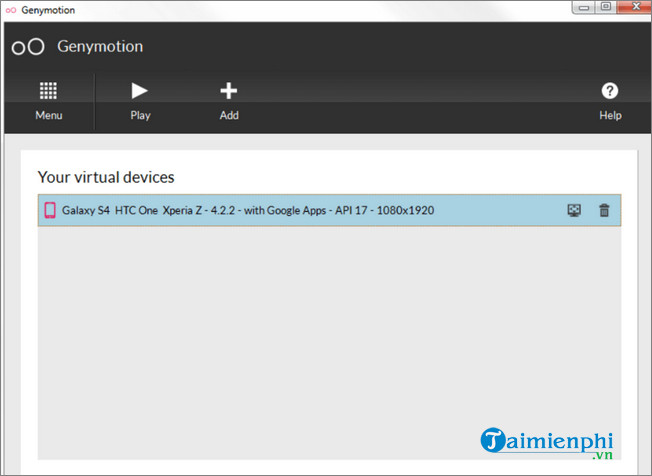
Task: Close the Genymotion window
Action: coord(635,7)
